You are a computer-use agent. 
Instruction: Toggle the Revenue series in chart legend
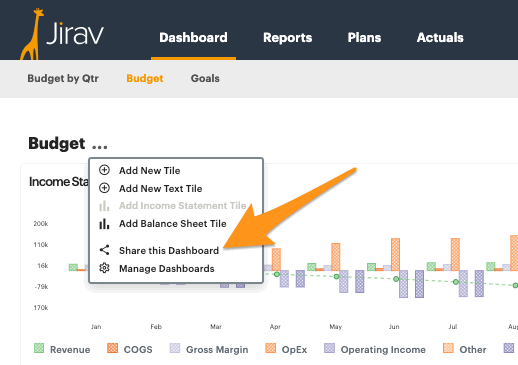[x=62, y=349]
